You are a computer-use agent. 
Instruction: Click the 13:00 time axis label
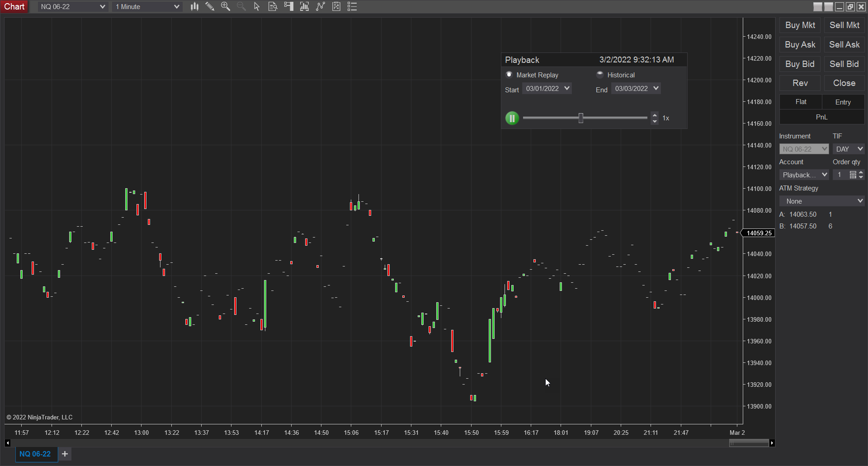[142, 433]
